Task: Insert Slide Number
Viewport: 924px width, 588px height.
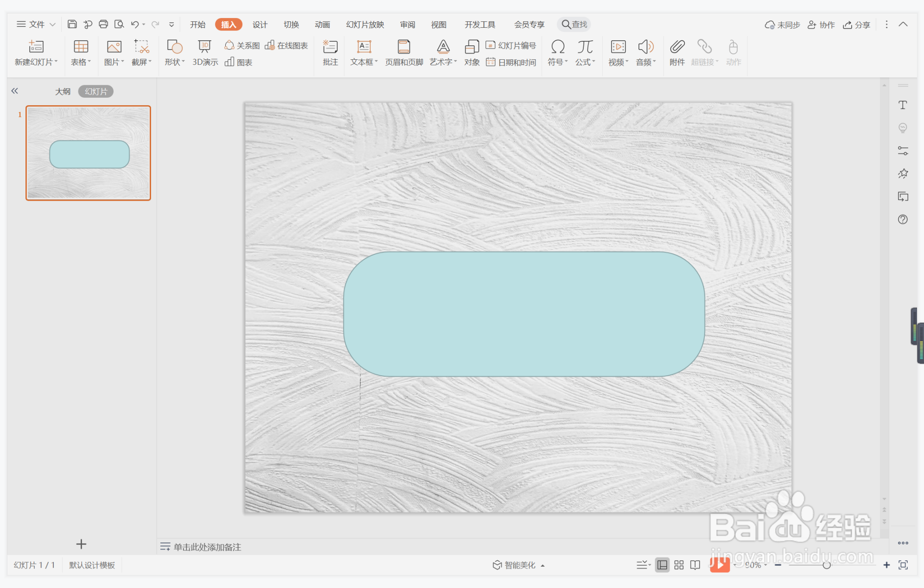Action: click(511, 45)
